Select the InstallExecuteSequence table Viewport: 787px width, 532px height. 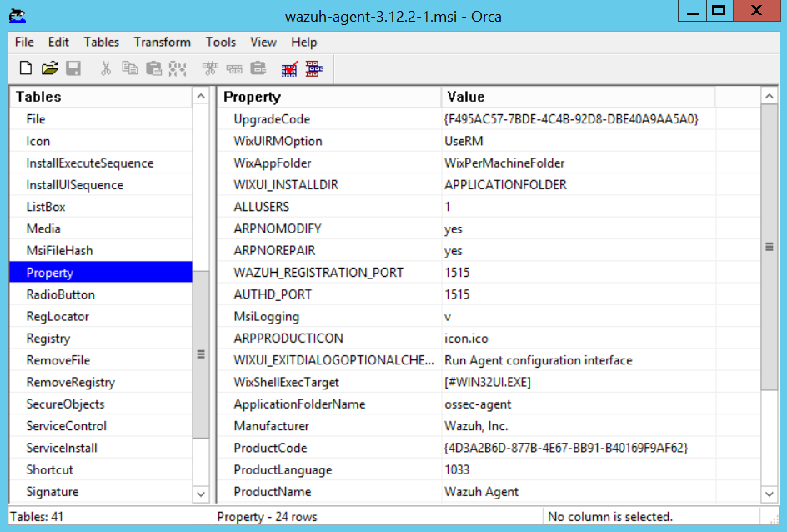[x=101, y=163]
